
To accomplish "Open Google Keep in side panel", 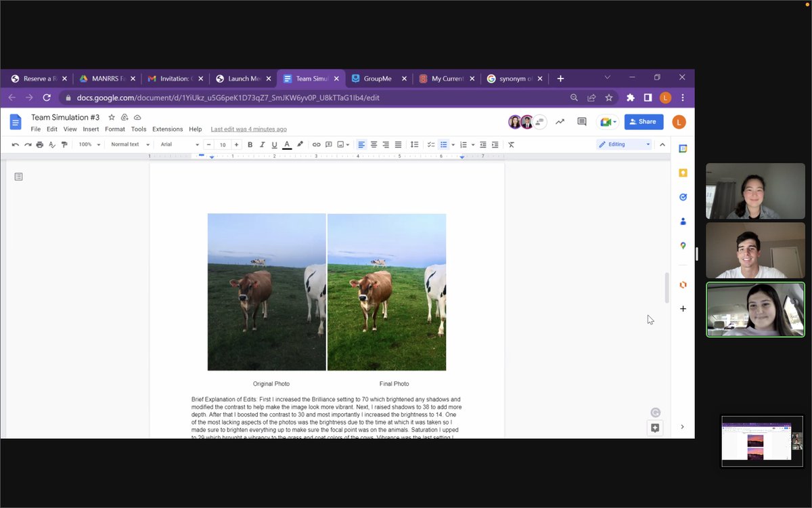I will point(683,173).
